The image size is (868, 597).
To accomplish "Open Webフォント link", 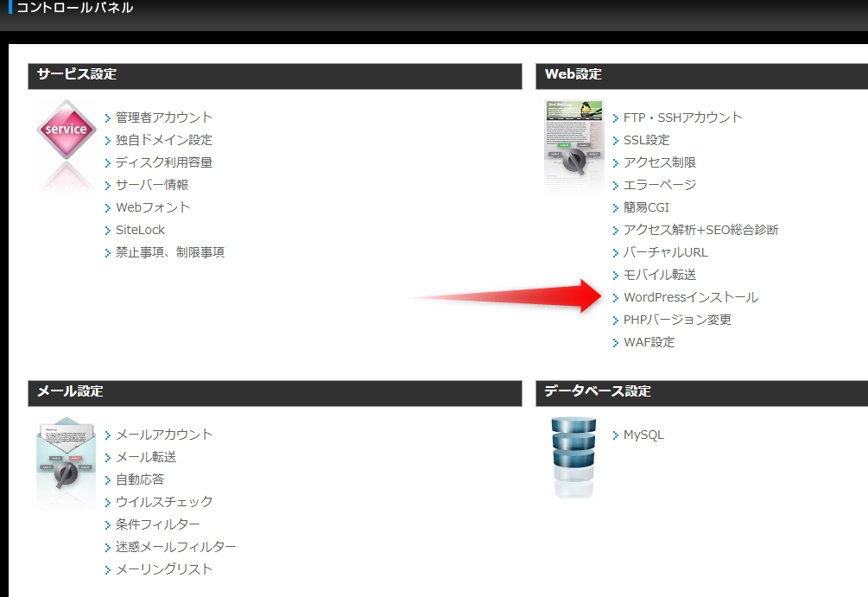I will pyautogui.click(x=153, y=207).
